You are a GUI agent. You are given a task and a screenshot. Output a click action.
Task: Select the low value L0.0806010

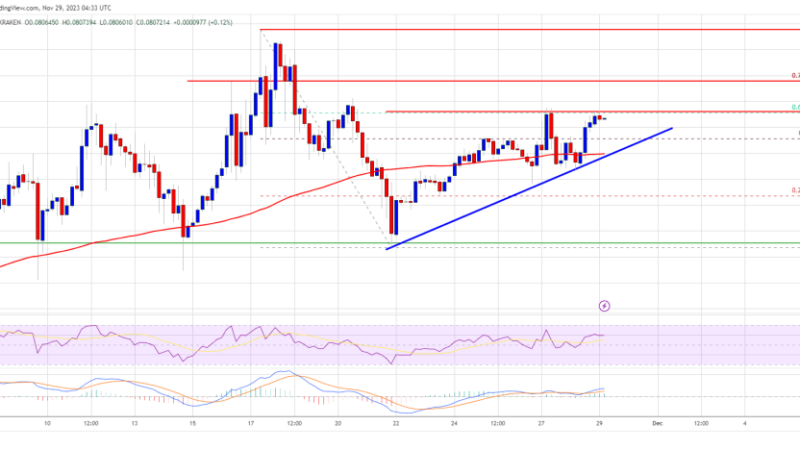[116, 22]
